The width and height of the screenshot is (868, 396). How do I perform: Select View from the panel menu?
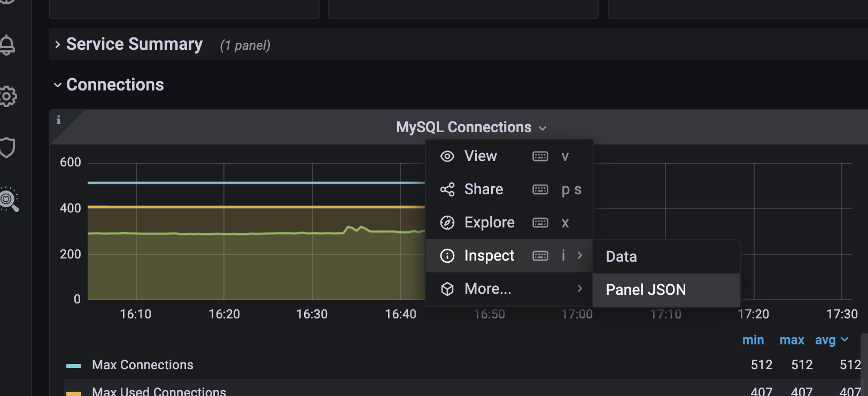509,156
